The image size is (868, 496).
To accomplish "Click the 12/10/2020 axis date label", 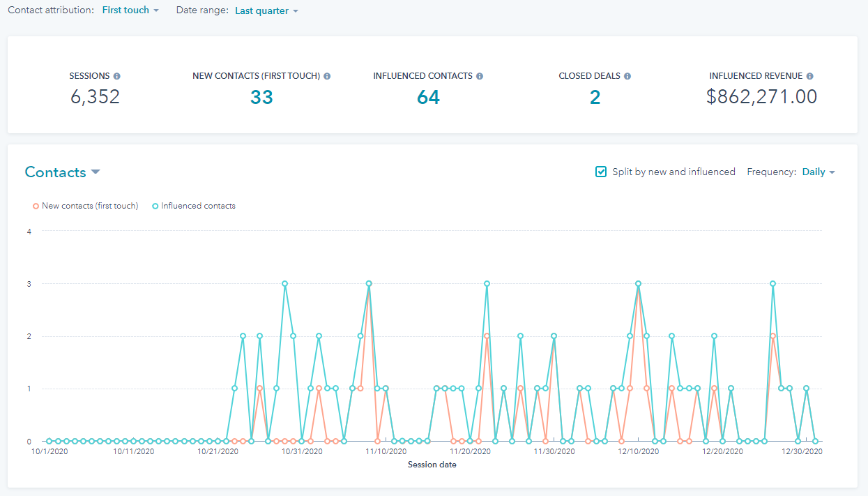I will click(639, 452).
